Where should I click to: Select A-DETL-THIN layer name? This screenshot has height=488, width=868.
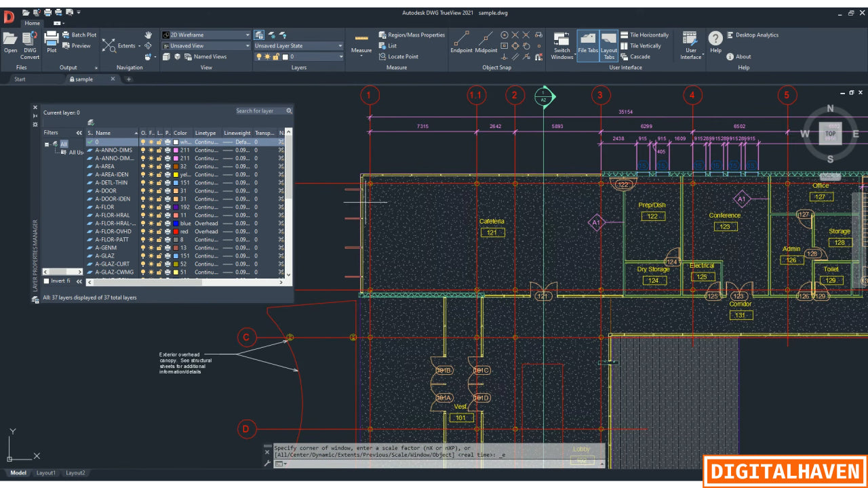111,182
